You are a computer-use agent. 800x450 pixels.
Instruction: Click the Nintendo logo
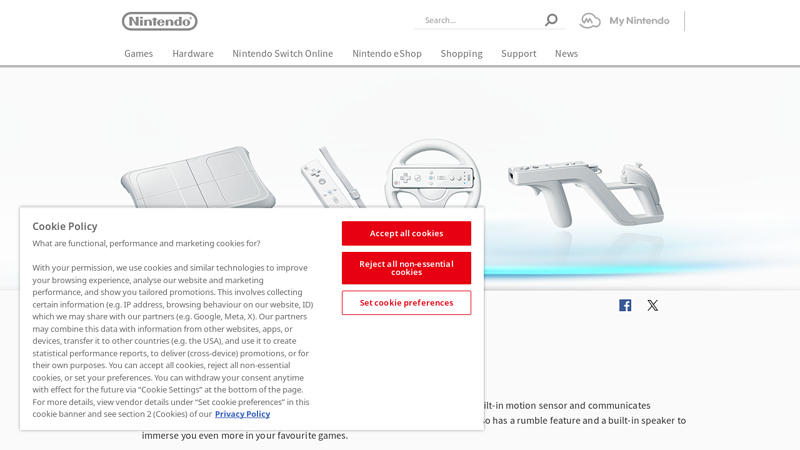[160, 21]
